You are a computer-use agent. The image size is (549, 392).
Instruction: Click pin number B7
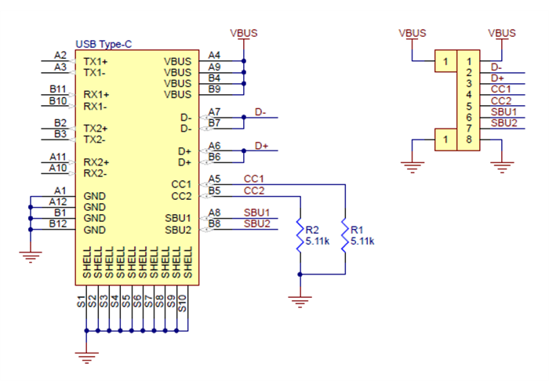tap(214, 123)
